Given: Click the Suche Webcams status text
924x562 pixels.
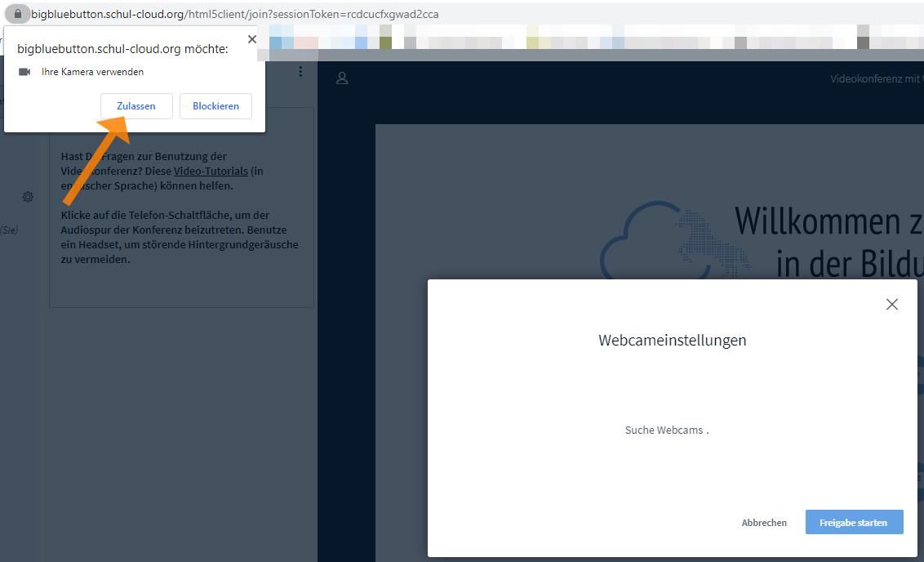Looking at the screenshot, I should click(666, 430).
